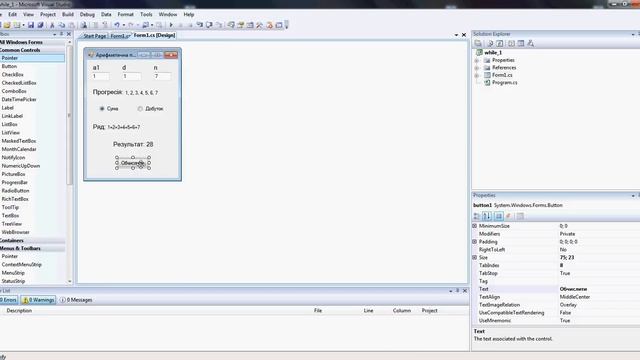The width and height of the screenshot is (640, 360).
Task: Click the d text box on the form
Action: click(x=131, y=76)
